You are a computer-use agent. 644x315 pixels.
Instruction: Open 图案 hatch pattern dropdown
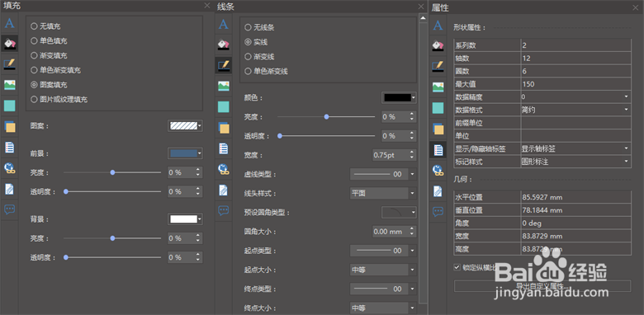pos(185,126)
